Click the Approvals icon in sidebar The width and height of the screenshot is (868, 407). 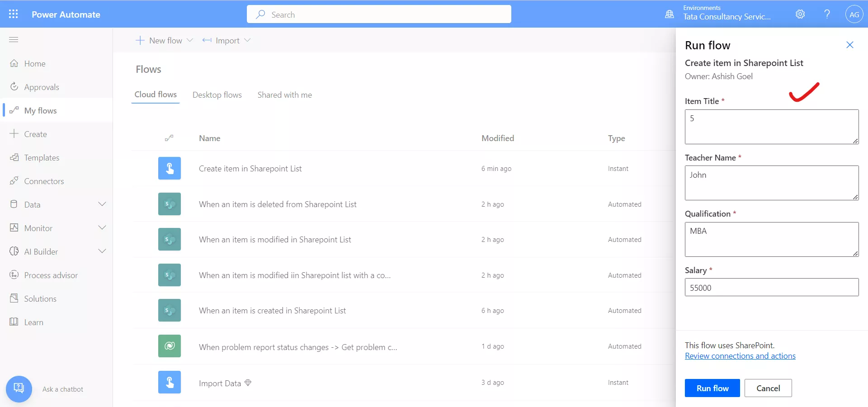pos(14,86)
